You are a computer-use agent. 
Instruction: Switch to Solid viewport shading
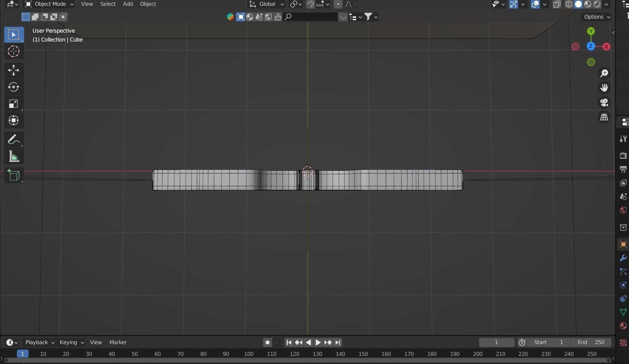coord(578,4)
